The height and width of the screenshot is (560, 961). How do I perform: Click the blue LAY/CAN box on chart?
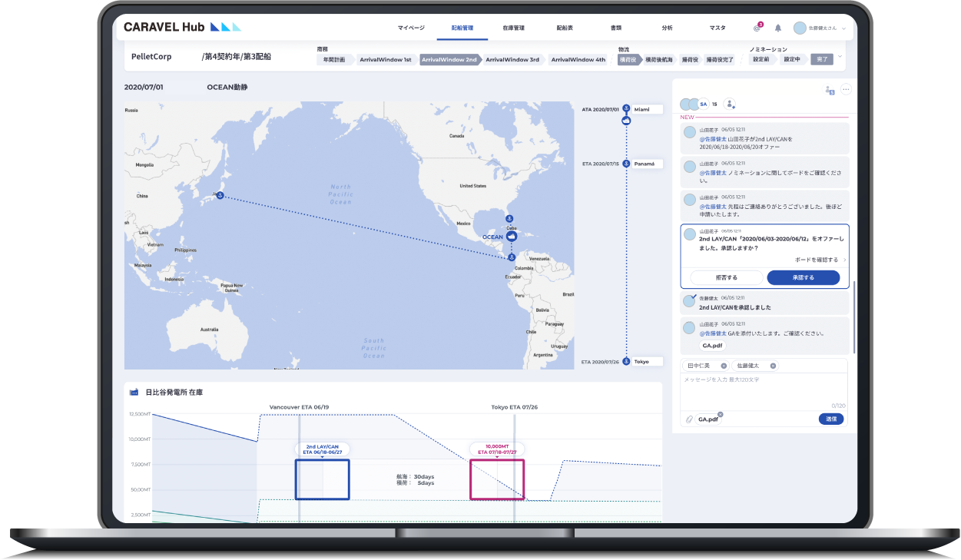click(323, 479)
